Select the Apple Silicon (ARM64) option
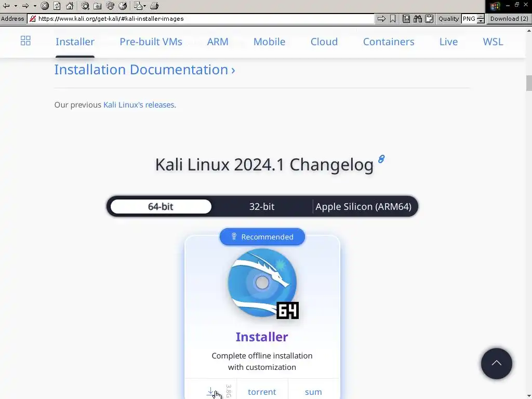Screen dimensions: 532x399 [363, 207]
